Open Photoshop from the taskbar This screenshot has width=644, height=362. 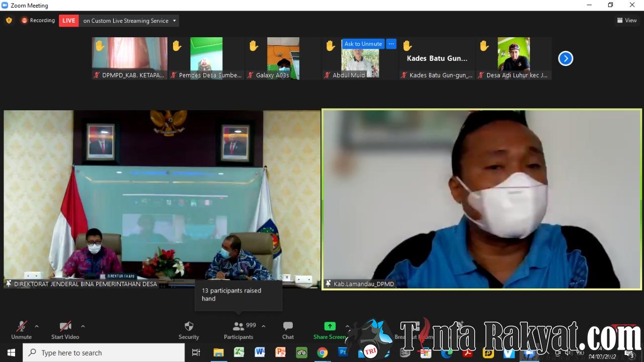coord(343,352)
